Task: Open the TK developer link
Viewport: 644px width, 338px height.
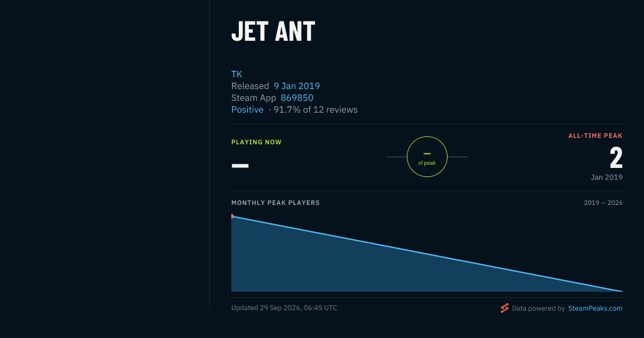Action: point(237,74)
